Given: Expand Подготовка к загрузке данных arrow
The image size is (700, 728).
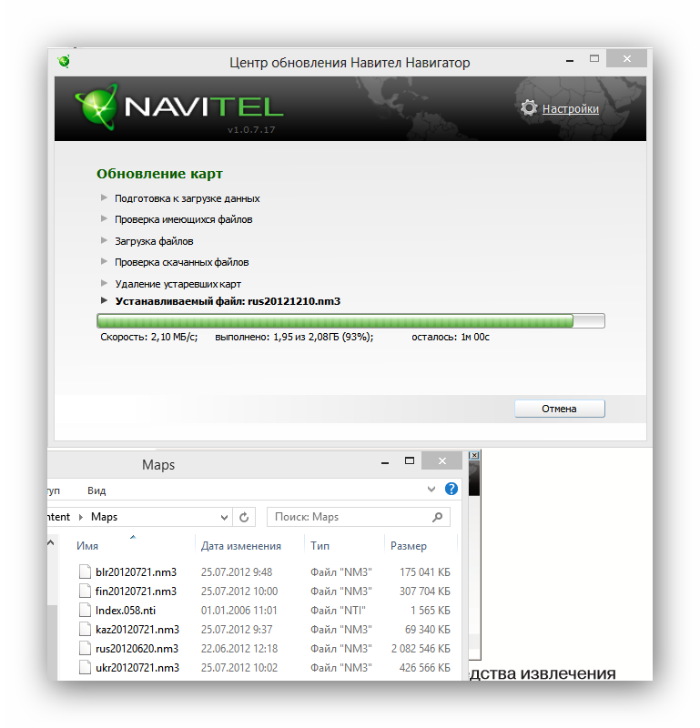Looking at the screenshot, I should pos(104,197).
